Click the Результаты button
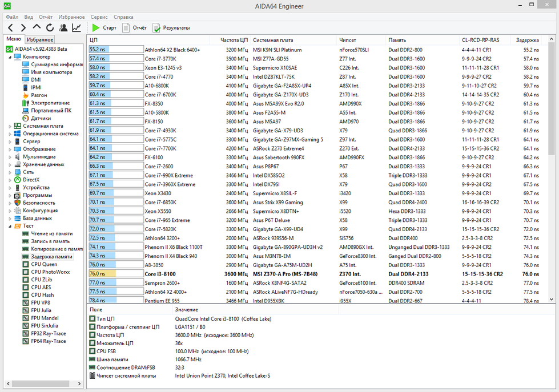Image resolution: width=559 pixels, height=392 pixels. click(x=171, y=27)
